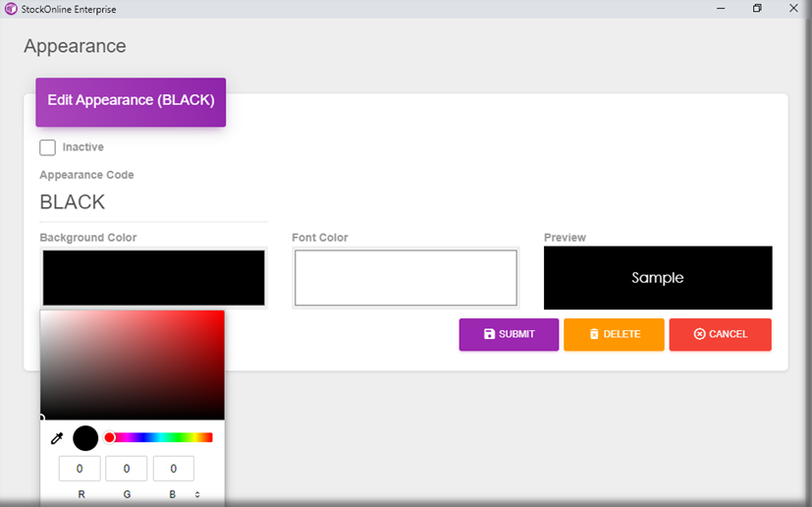The image size is (812, 507).
Task: Pick a shade in the red saturation gradient
Action: click(133, 365)
